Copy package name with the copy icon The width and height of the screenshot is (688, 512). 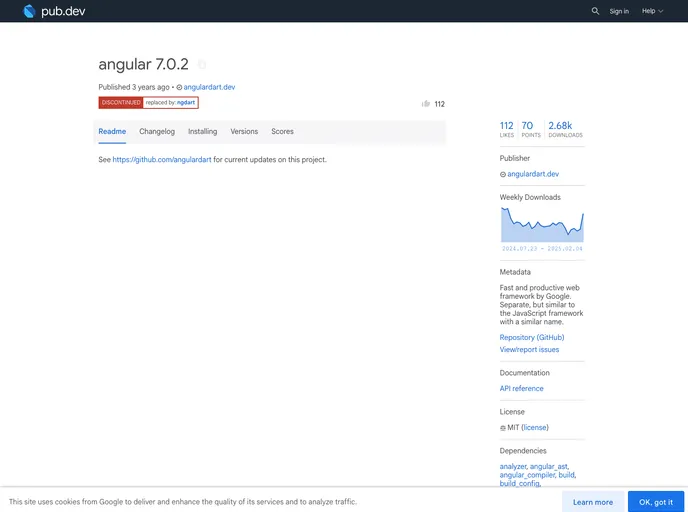(x=202, y=65)
